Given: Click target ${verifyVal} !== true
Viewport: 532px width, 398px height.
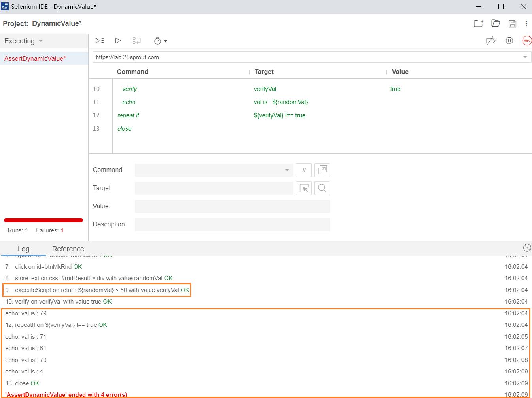Looking at the screenshot, I should click(x=280, y=115).
